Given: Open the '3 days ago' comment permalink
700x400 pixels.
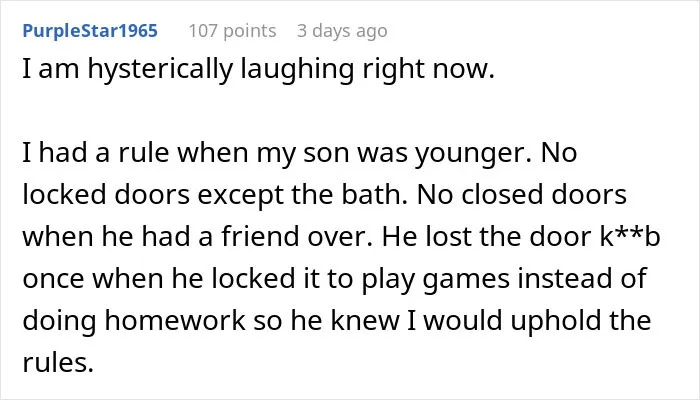Looking at the screenshot, I should (x=342, y=31).
